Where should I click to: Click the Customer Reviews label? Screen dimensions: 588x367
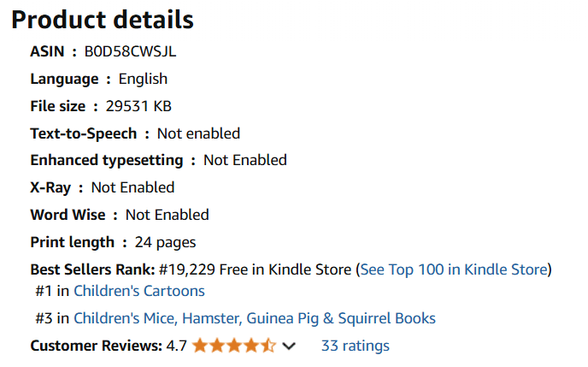tap(96, 346)
